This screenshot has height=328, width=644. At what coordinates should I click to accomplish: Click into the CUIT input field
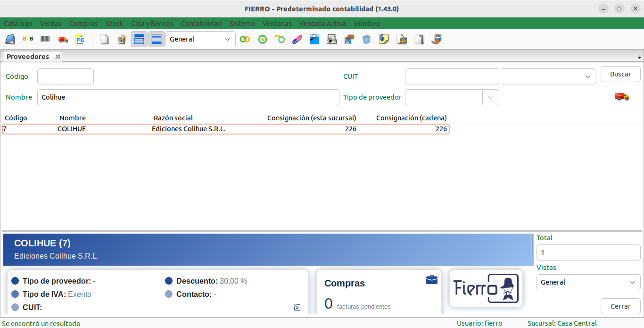[x=452, y=76]
